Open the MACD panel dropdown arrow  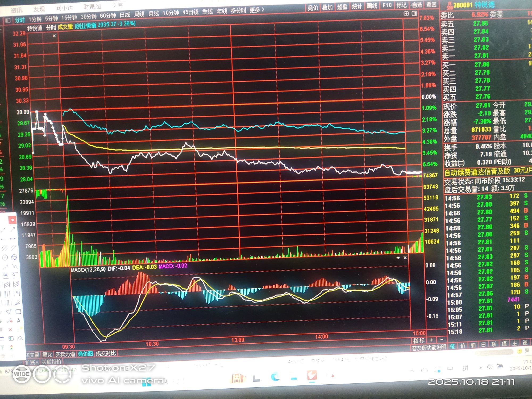point(398,258)
